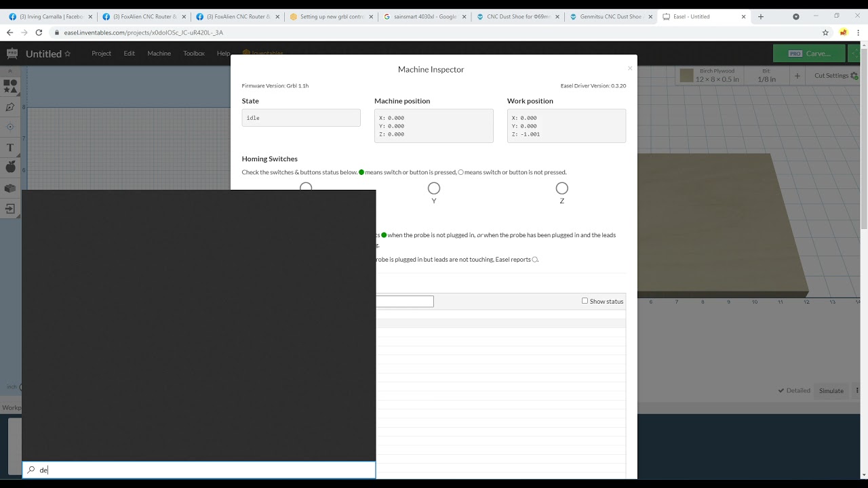Viewport: 868px width, 488px height.
Task: Open a new browser tab
Action: pyautogui.click(x=760, y=16)
